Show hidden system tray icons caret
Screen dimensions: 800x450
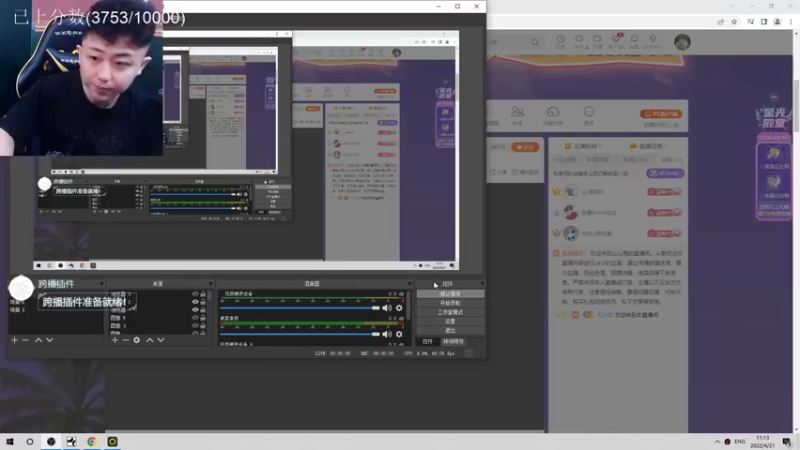717,441
